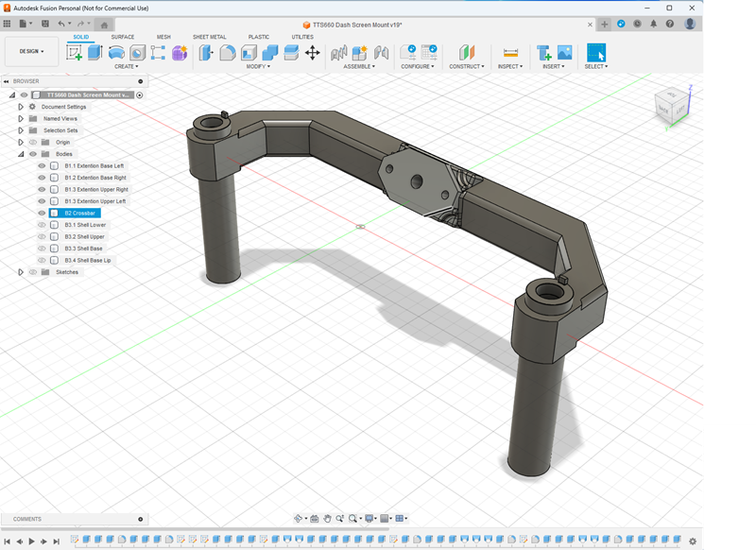Toggle visibility of the Origin folder
Viewport: 756px width, 550px height.
point(33,142)
